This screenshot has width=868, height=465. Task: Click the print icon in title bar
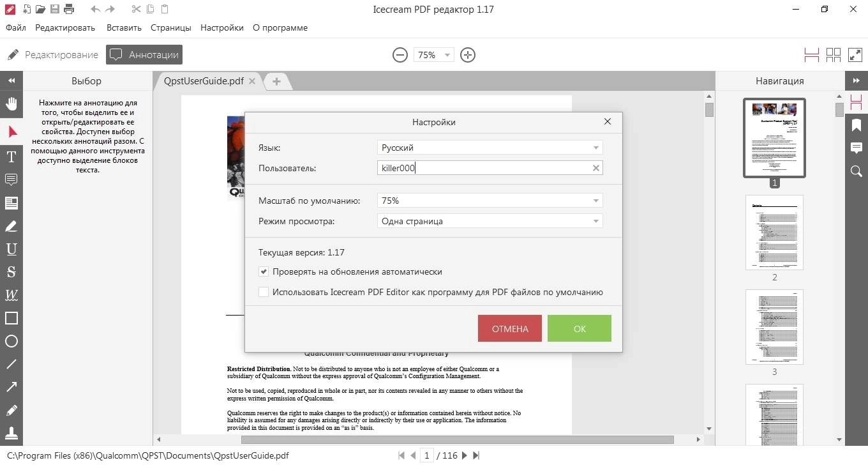pos(69,9)
